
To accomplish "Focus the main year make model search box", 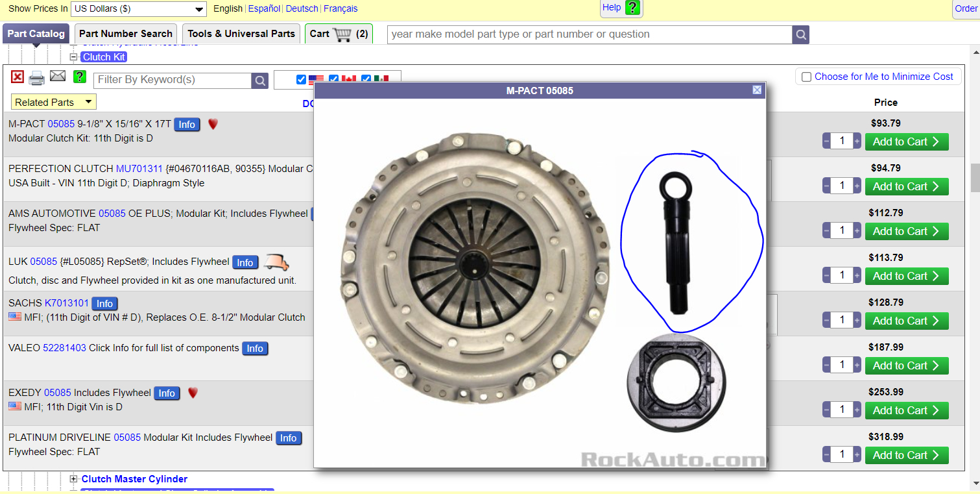I will (590, 34).
